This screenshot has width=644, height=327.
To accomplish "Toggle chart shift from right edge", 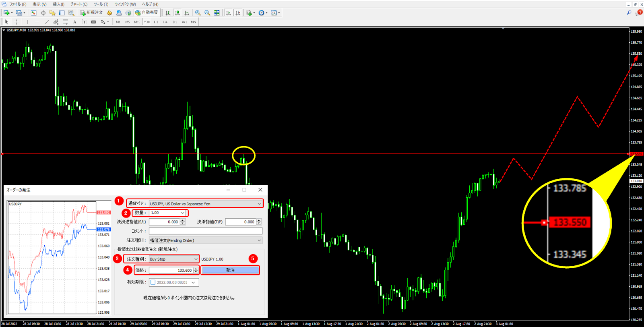I will pos(238,13).
